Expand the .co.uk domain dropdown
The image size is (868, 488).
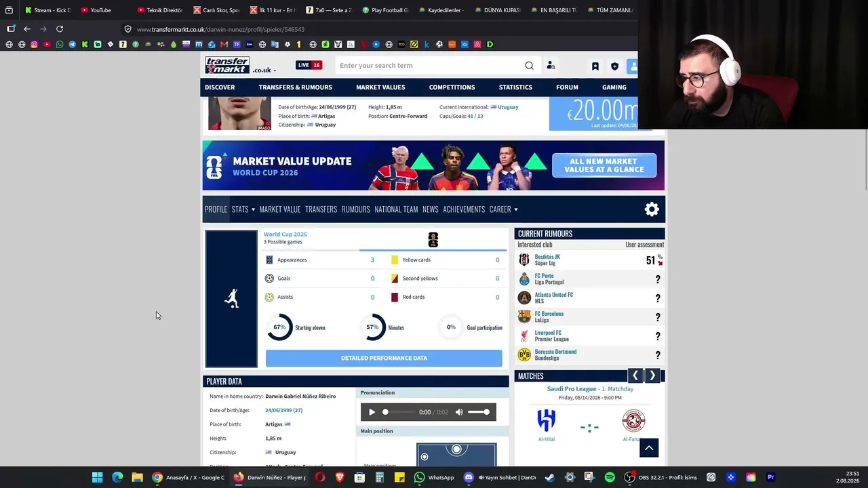(x=264, y=70)
